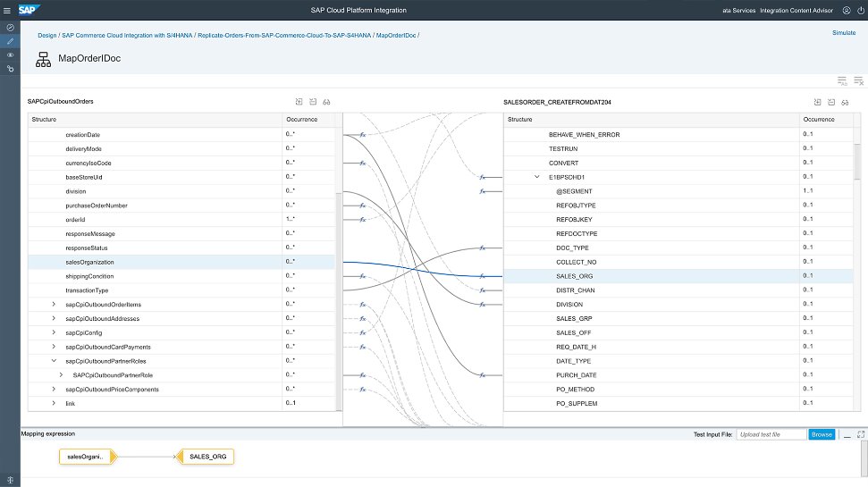868x487 pixels.
Task: Search in SAPCpiOutboundOrders structure with binoculars icon
Action: click(326, 102)
